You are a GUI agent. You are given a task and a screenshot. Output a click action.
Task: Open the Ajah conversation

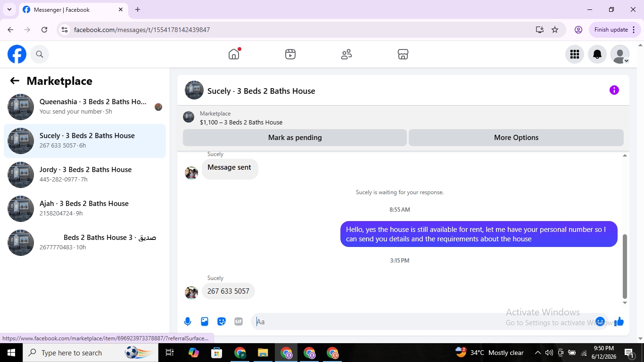(x=85, y=209)
